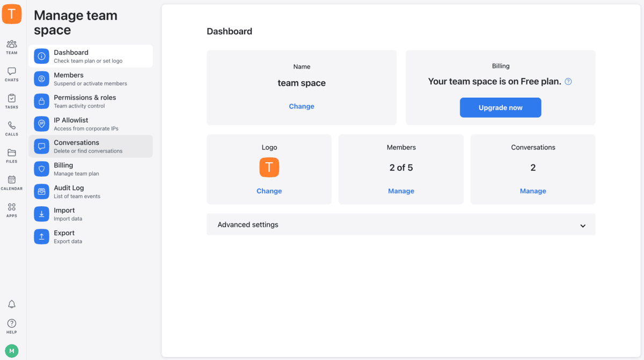This screenshot has height=360, width=644.
Task: Change the team space name
Action: tap(301, 106)
